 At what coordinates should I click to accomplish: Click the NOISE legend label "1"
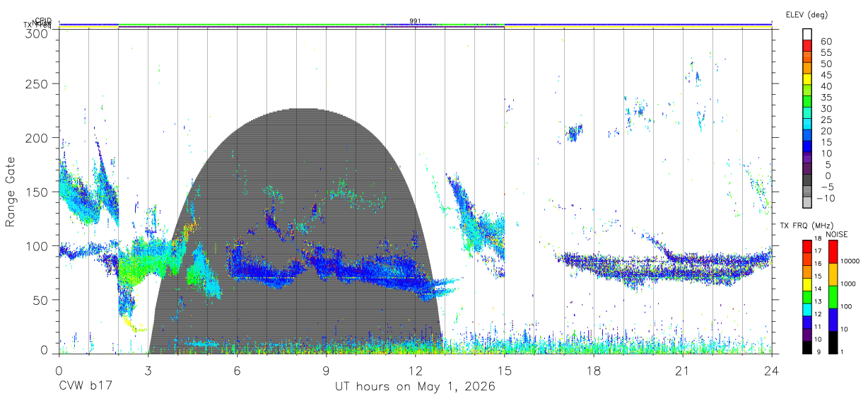coord(843,351)
